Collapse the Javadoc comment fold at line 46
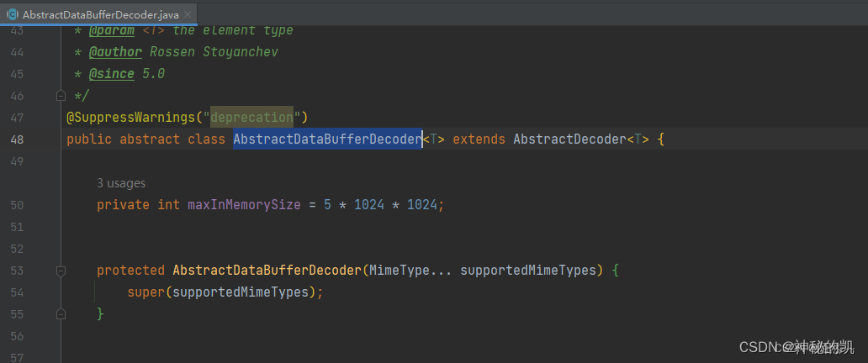The height and width of the screenshot is (363, 868). click(x=61, y=96)
